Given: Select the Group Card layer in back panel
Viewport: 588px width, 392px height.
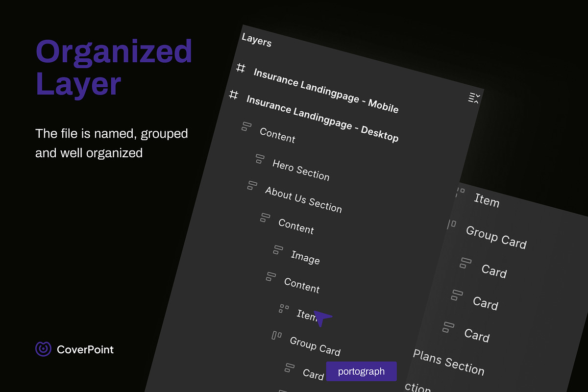Looking at the screenshot, I should tap(496, 237).
